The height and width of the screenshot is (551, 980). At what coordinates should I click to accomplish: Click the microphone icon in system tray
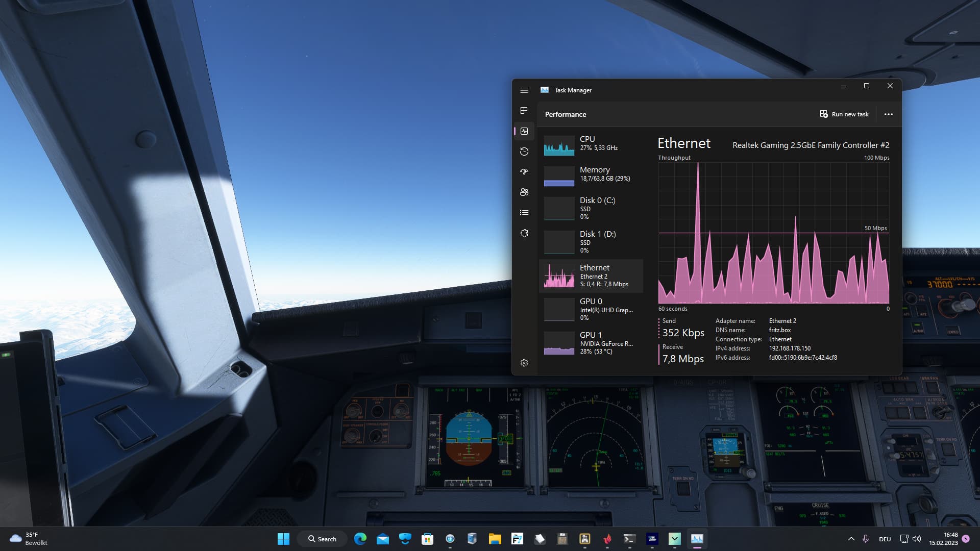pyautogui.click(x=866, y=539)
